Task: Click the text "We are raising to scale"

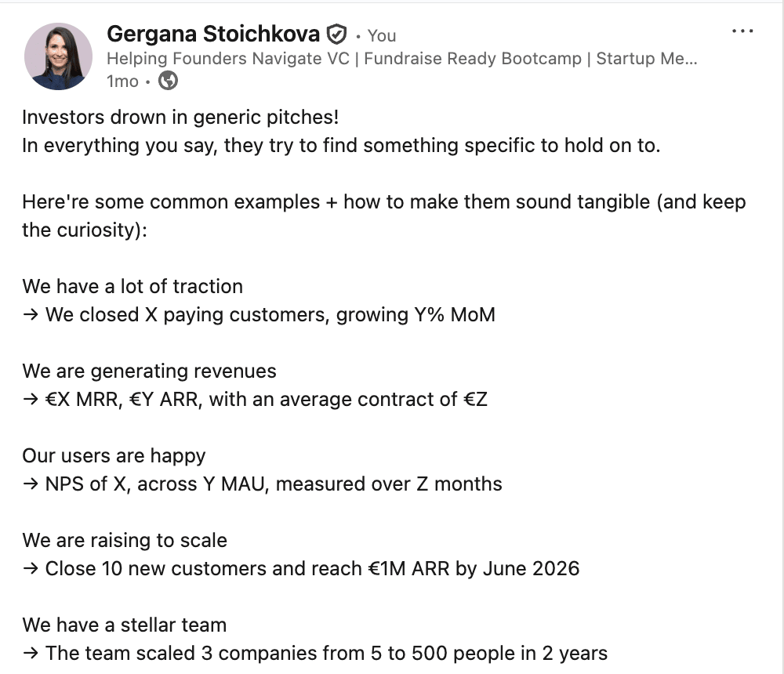Action: click(x=125, y=540)
